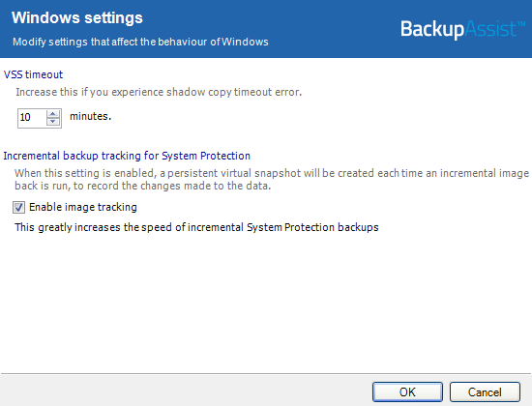Click the Enable image tracking label text
The height and width of the screenshot is (406, 532).
[83, 207]
